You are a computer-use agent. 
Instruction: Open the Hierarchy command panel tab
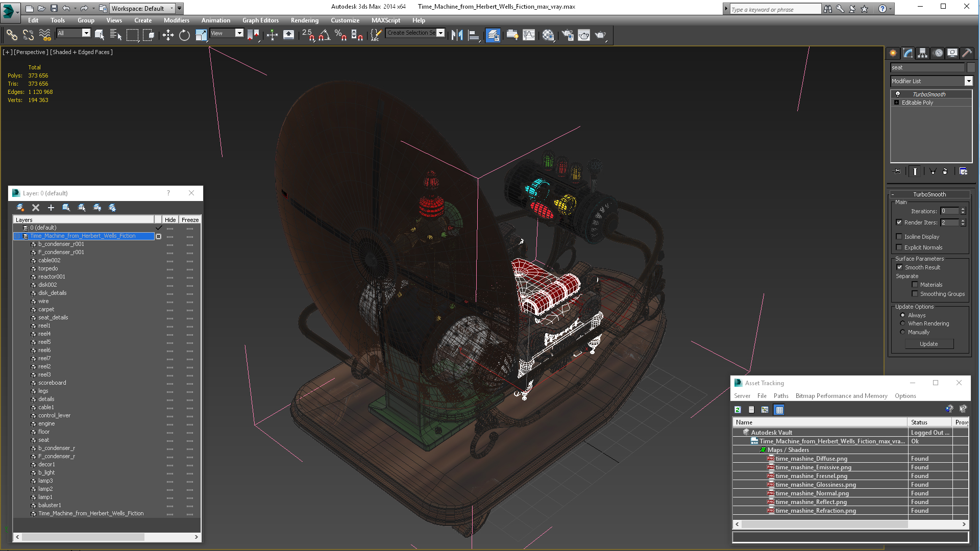(x=922, y=53)
